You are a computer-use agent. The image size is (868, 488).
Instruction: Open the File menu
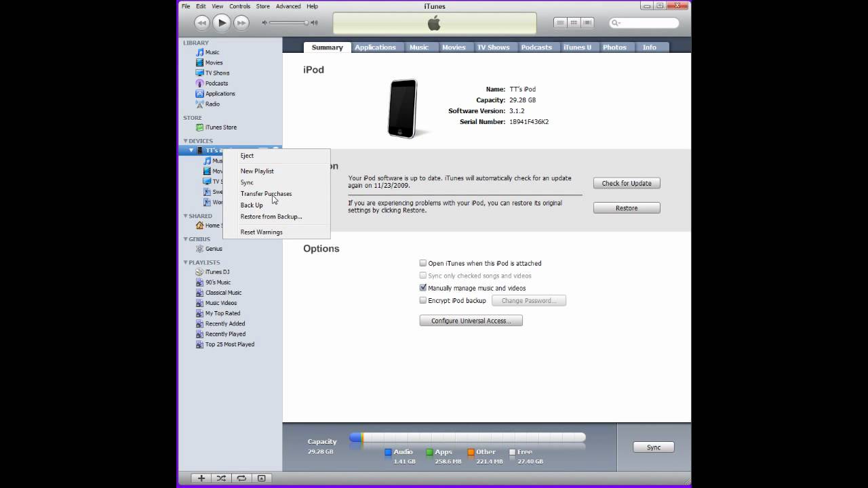(186, 6)
